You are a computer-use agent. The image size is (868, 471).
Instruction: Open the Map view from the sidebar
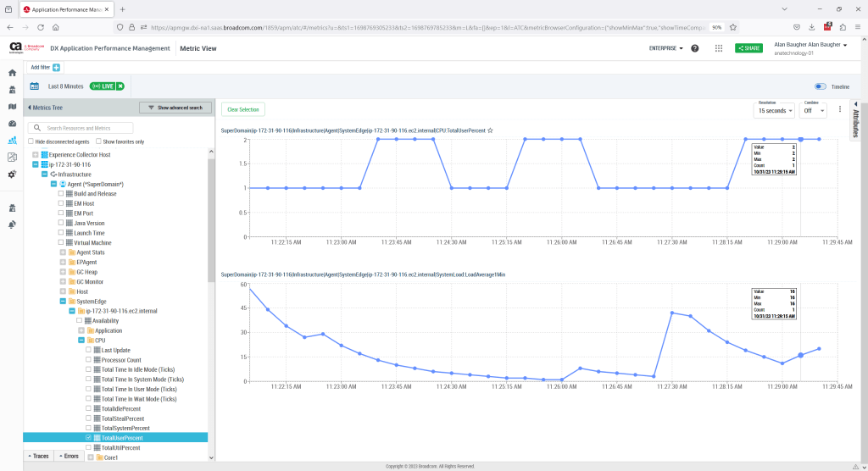(x=12, y=107)
